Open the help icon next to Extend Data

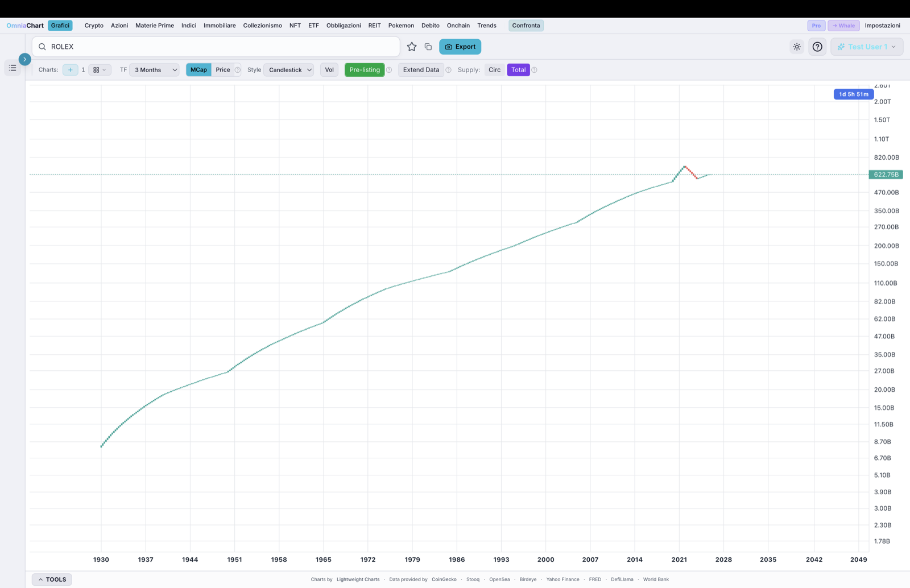[x=449, y=70]
